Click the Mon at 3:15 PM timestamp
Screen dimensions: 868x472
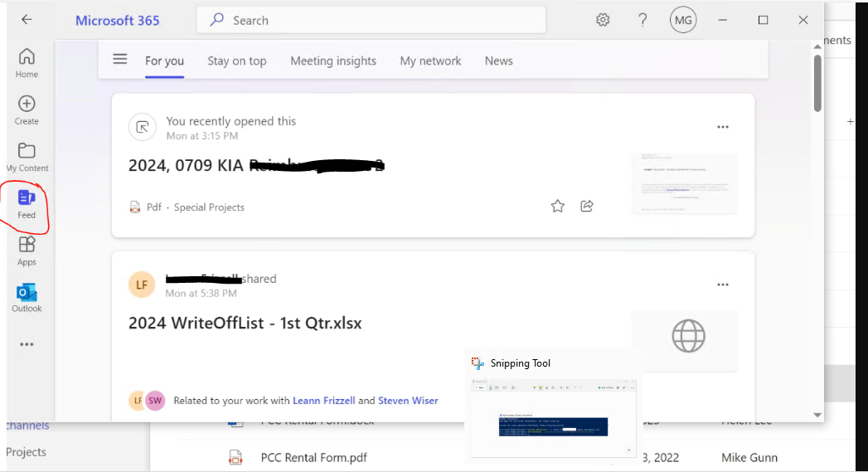click(202, 136)
